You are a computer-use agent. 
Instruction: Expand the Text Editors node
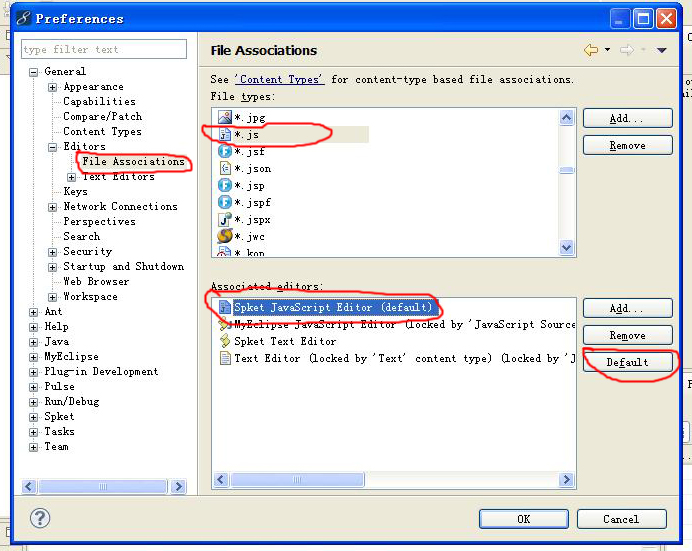click(71, 177)
